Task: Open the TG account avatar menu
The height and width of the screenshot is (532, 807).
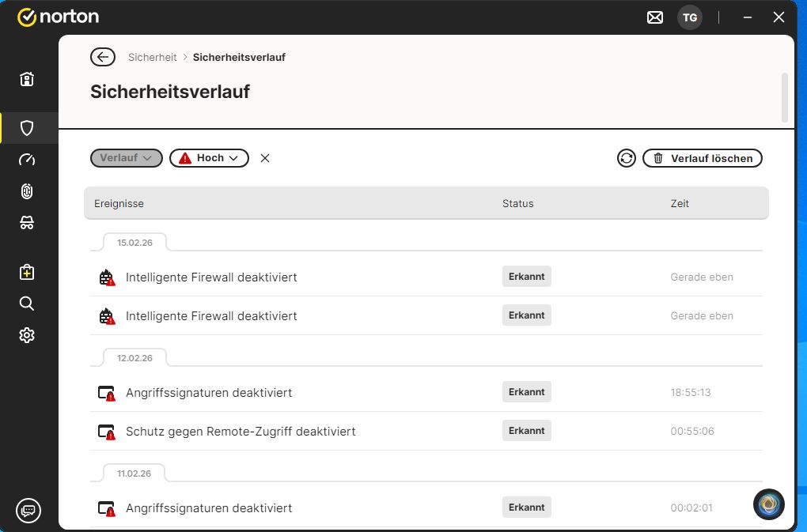Action: pyautogui.click(x=690, y=17)
